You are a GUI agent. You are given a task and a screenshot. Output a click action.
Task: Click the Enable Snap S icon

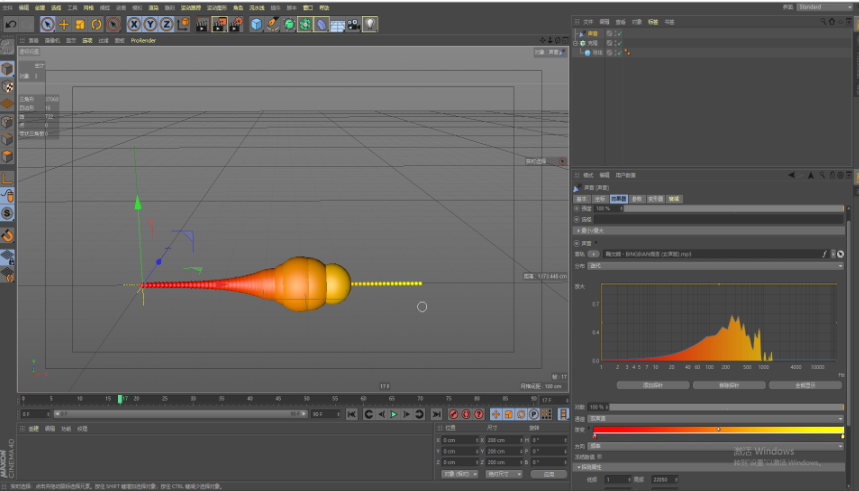pos(7,213)
